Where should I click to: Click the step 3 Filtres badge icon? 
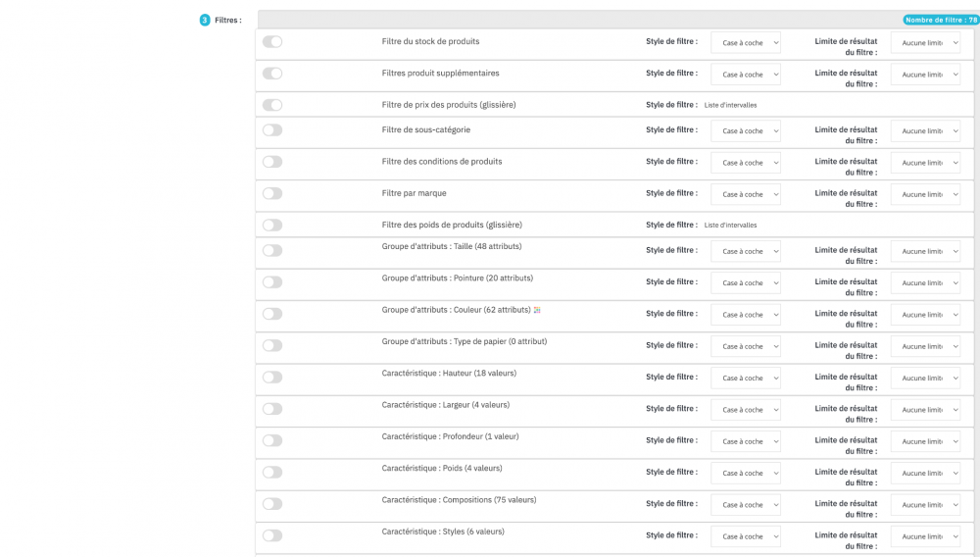click(205, 20)
